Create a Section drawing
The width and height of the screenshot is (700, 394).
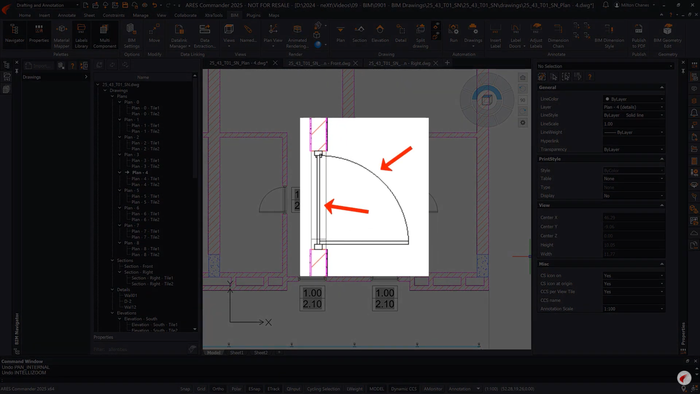[359, 34]
